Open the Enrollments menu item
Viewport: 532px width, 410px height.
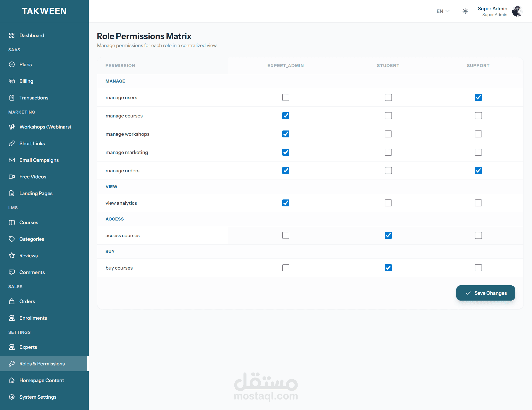tap(33, 318)
